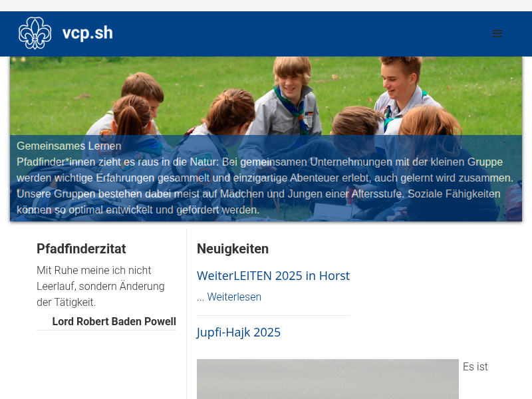Click the girl with ponytail in the photo
This screenshot has height=399, width=532.
point(132,113)
